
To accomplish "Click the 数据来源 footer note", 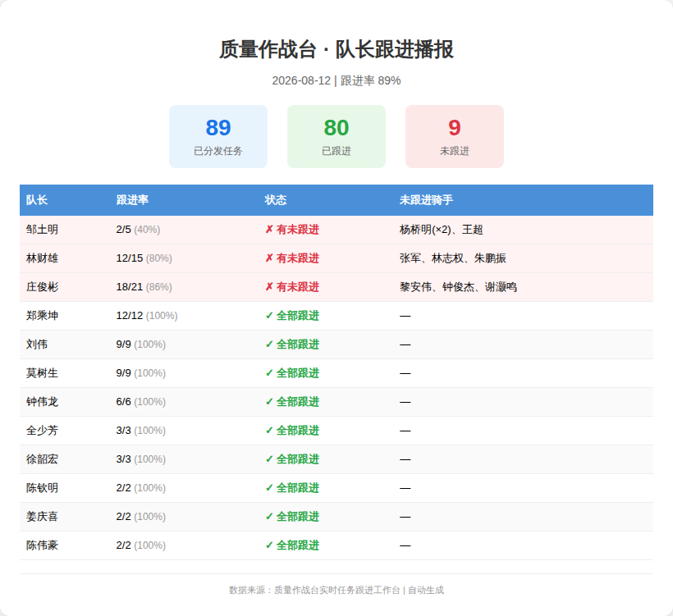I will [336, 591].
